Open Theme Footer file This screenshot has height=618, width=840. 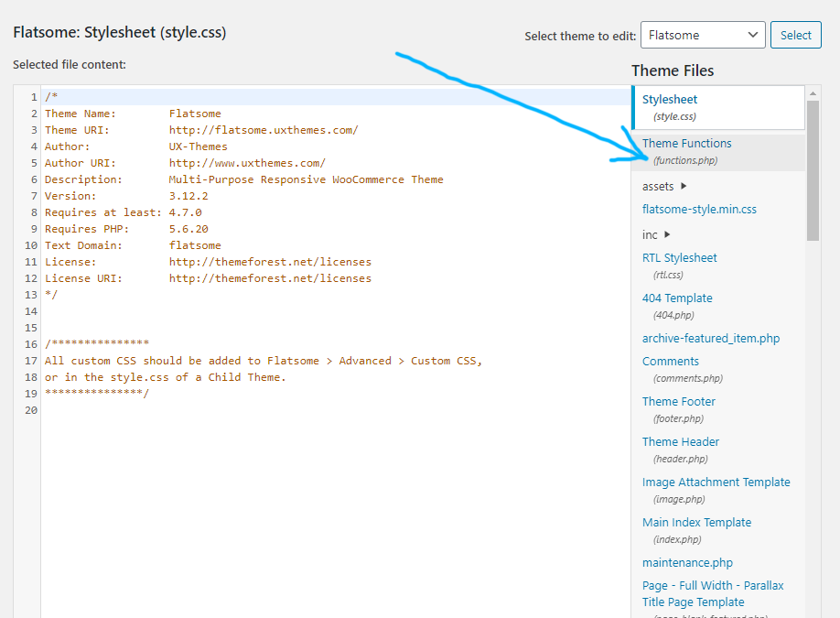click(x=678, y=402)
